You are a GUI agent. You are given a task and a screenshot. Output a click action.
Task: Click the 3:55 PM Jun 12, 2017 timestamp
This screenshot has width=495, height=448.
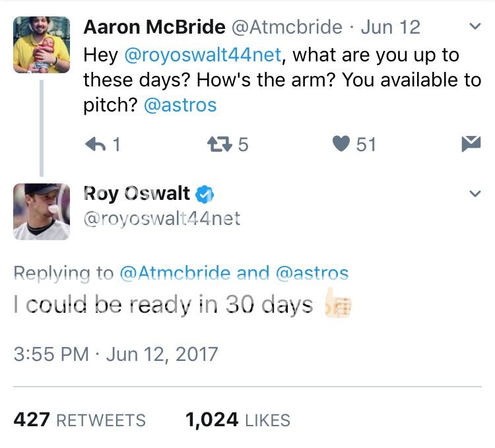(115, 354)
